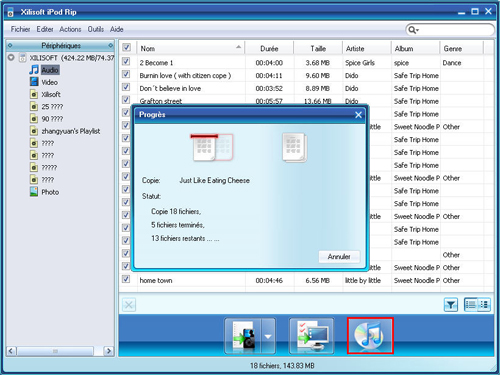
Task: Sort by the Durée column header
Action: pos(269,48)
